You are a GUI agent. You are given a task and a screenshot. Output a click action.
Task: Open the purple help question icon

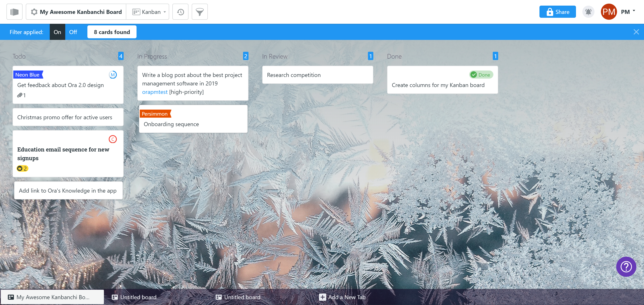click(x=626, y=267)
